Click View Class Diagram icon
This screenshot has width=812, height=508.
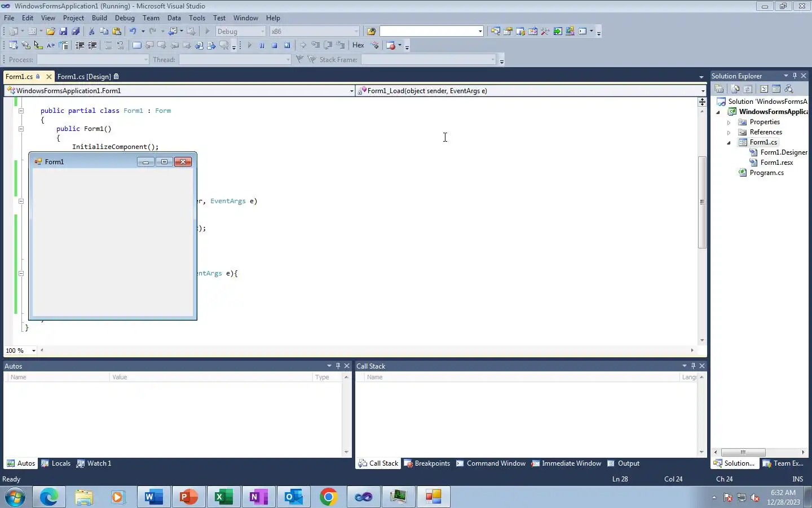pos(789,89)
